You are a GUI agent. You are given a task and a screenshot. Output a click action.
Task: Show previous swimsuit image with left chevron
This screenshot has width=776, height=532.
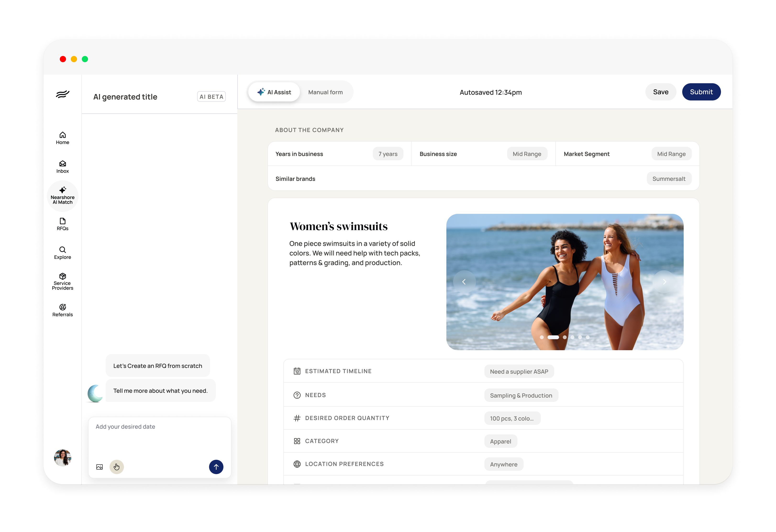(464, 282)
